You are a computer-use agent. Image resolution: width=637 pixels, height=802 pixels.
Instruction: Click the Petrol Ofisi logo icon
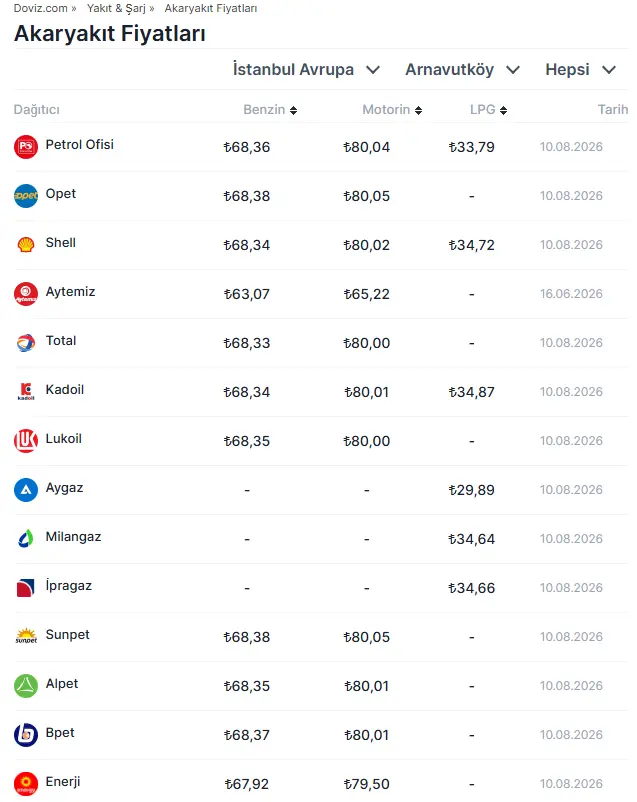[x=26, y=147]
